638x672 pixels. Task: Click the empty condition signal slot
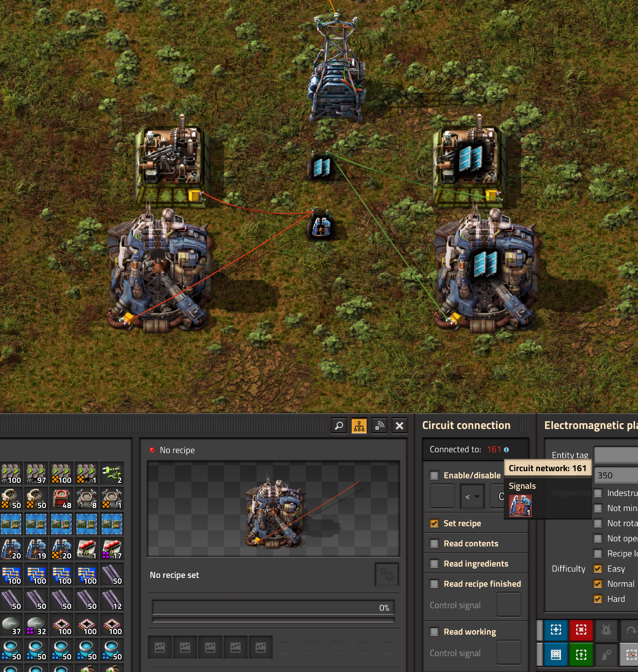coord(442,496)
